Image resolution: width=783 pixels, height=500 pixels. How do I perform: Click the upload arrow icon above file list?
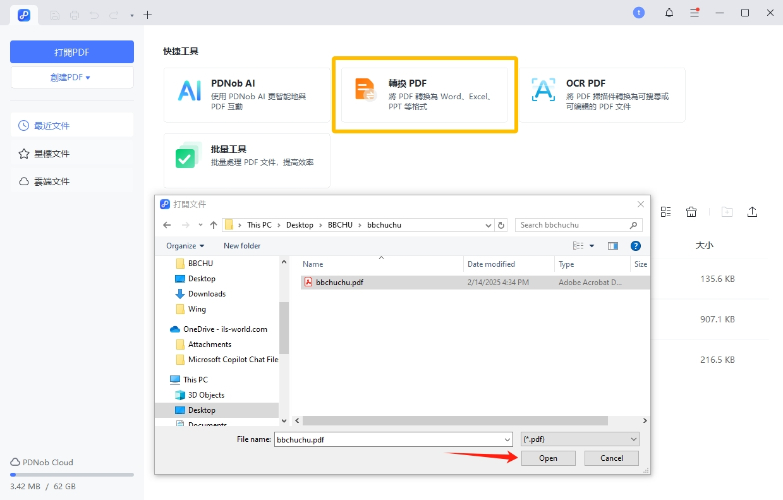click(x=752, y=212)
